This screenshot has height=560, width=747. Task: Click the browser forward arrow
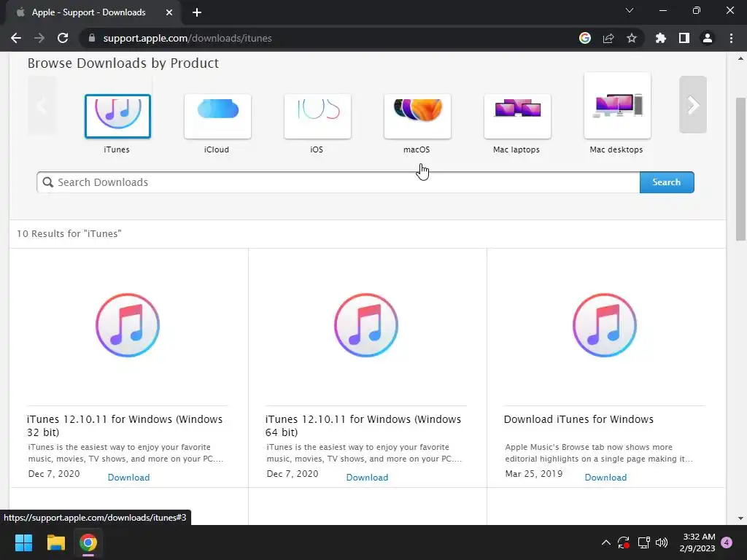(x=39, y=38)
